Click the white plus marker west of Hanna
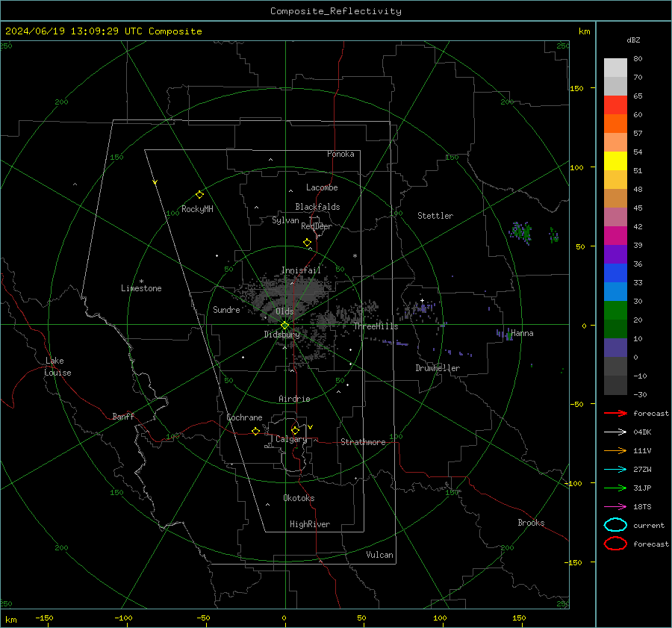Image resolution: width=672 pixels, height=628 pixels. tap(422, 300)
